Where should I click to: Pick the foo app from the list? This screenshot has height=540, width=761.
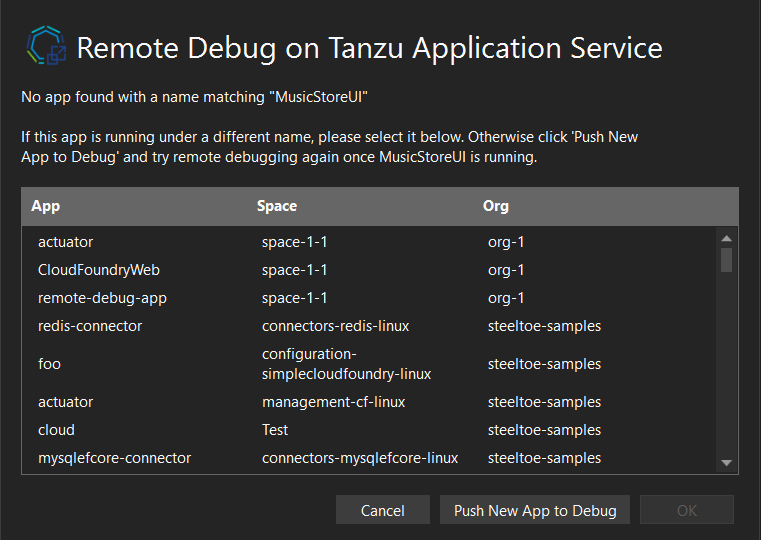pos(50,364)
